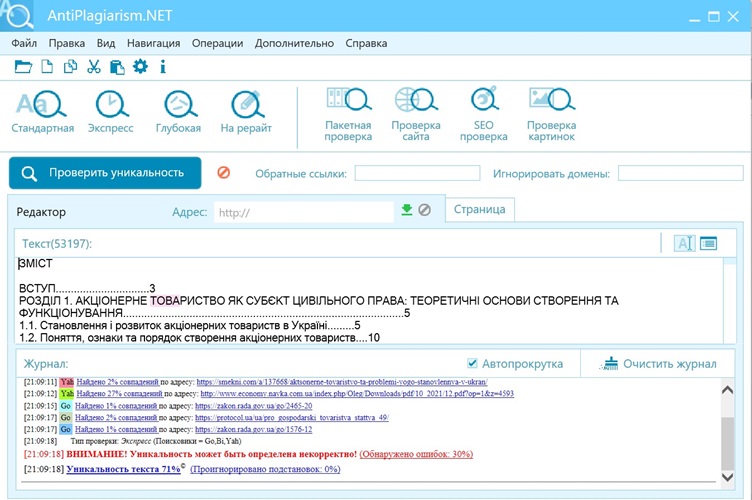
Task: Click Очистить журнал button
Action: [659, 364]
